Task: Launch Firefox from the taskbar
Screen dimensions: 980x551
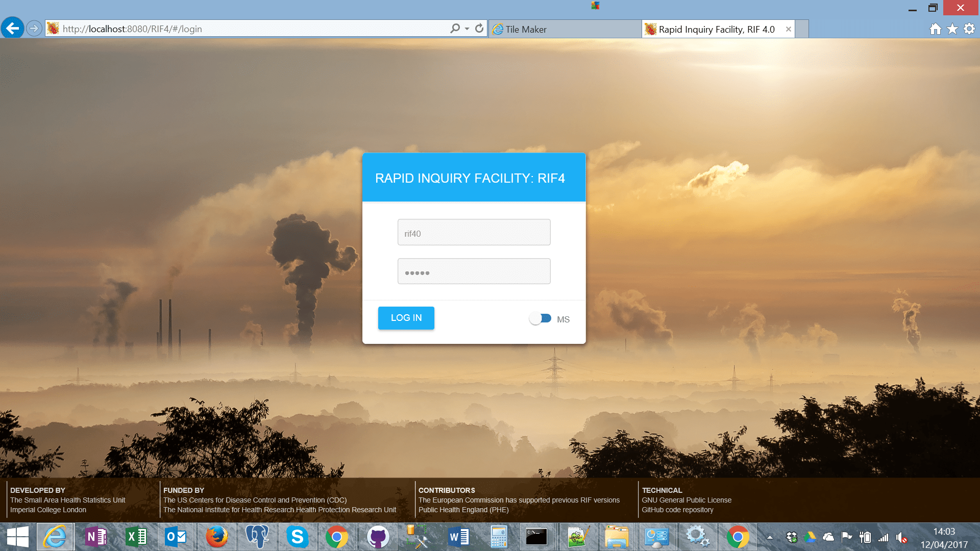Action: 216,537
